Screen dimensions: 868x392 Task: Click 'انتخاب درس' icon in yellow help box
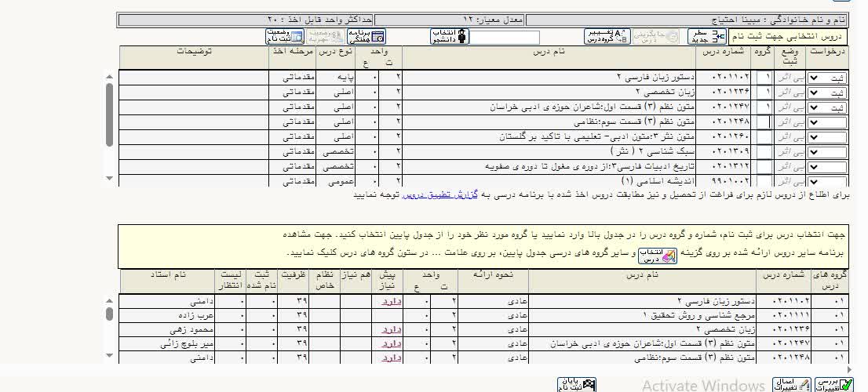coord(657,256)
